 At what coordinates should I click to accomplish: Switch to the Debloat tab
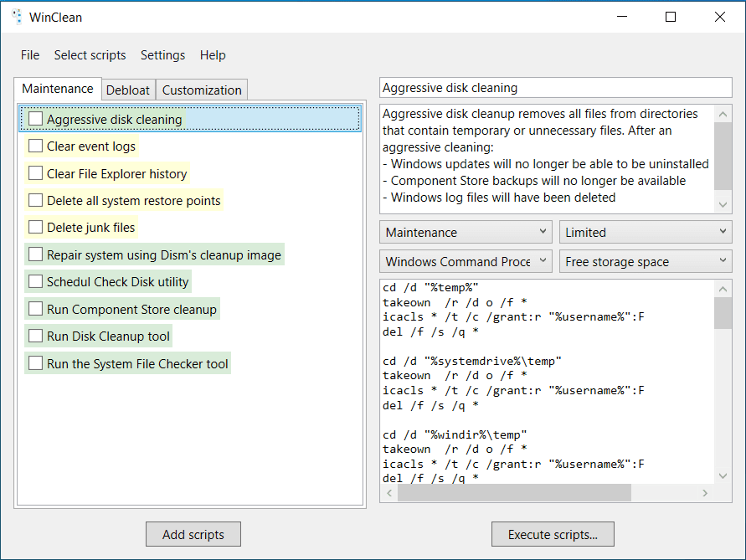(x=128, y=90)
